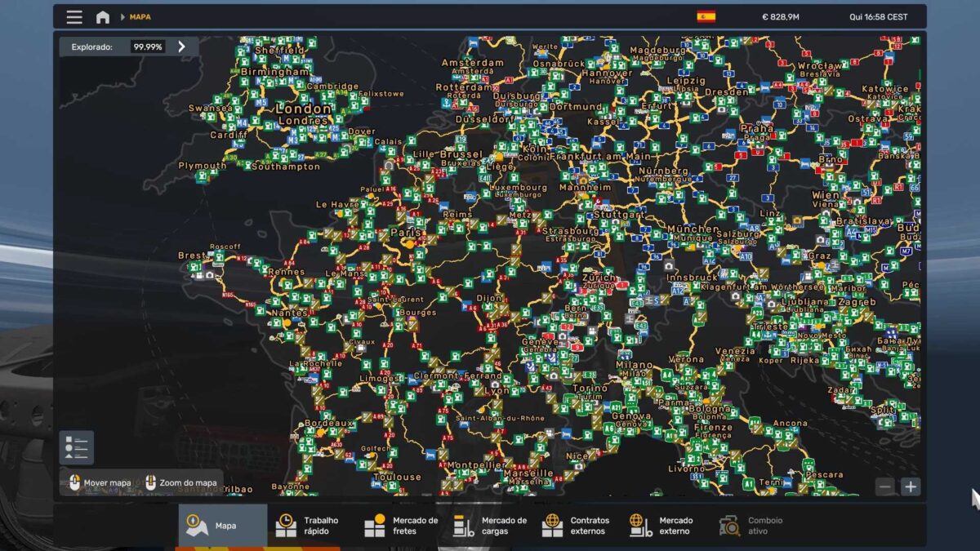Go to the home screen icon
The image size is (980, 551).
click(103, 17)
